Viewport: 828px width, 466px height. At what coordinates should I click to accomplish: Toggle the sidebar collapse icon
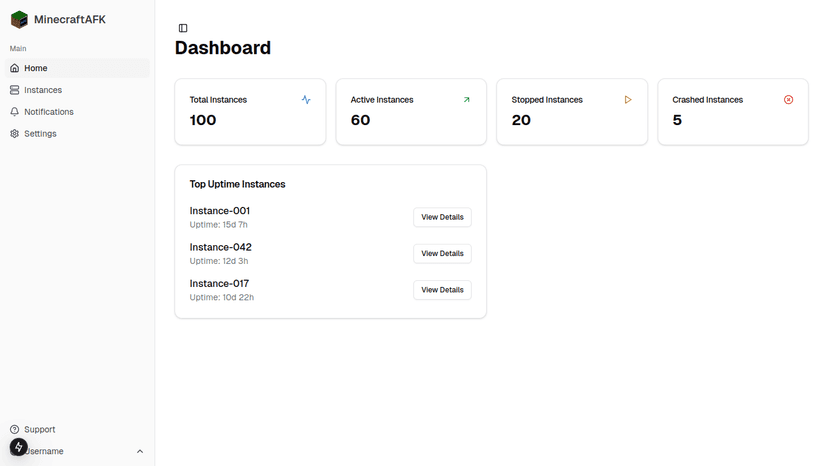point(183,28)
